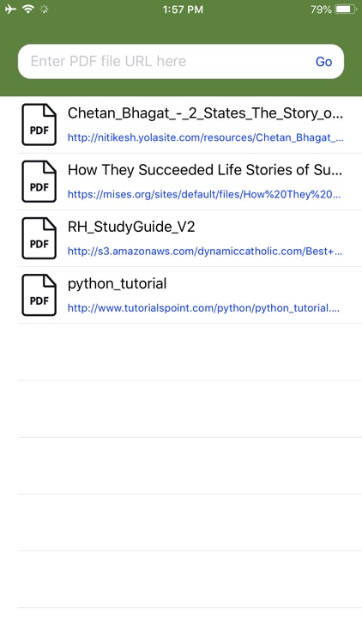362x644 pixels.
Task: Tap the PDF icon for How They Succeeded
Action: click(39, 181)
